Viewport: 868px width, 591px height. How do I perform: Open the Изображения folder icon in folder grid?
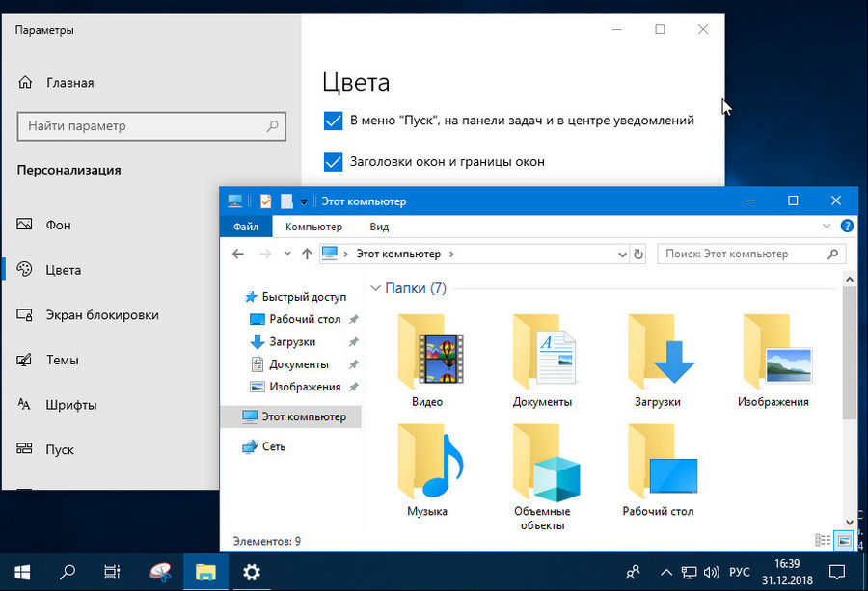(x=773, y=360)
